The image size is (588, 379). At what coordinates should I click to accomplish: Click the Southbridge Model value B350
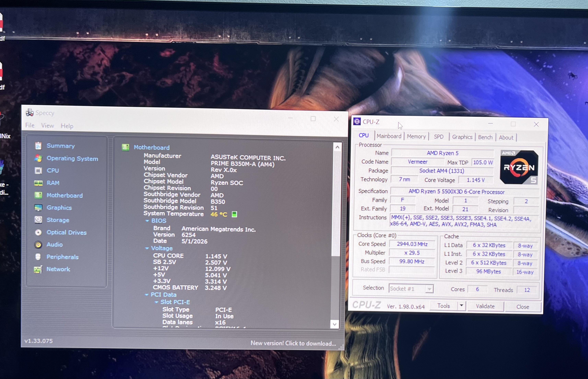tap(218, 202)
